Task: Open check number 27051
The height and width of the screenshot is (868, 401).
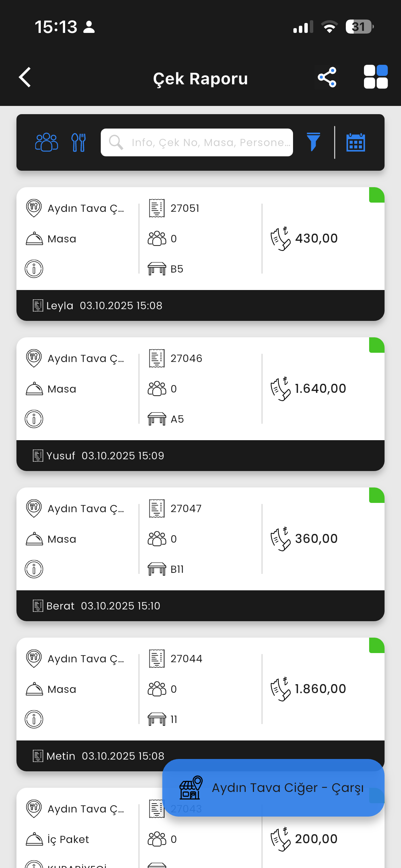Action: (x=185, y=208)
